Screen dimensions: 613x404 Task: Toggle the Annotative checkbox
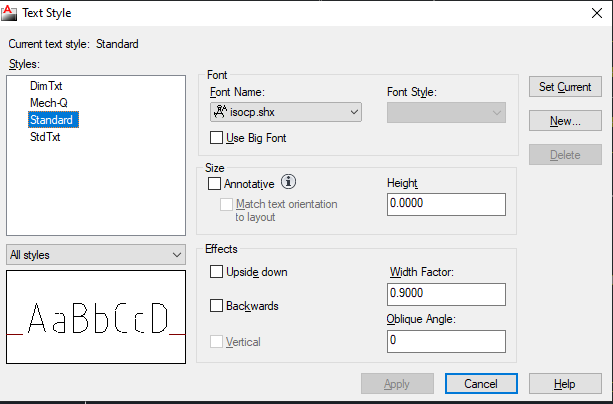click(214, 183)
